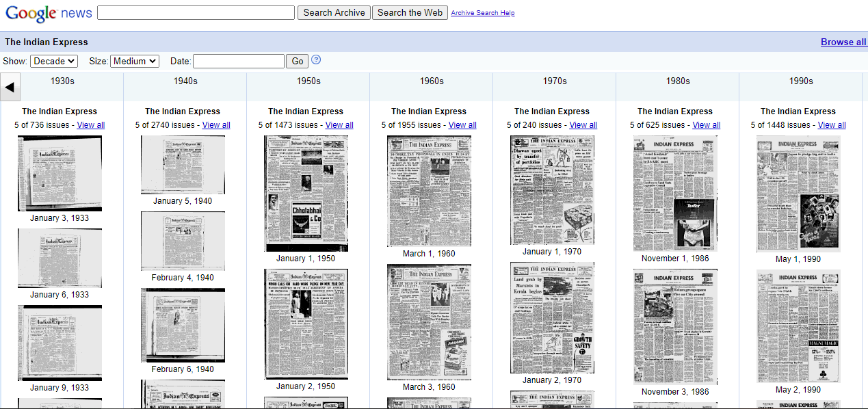Click the Search Archive button

tap(334, 12)
